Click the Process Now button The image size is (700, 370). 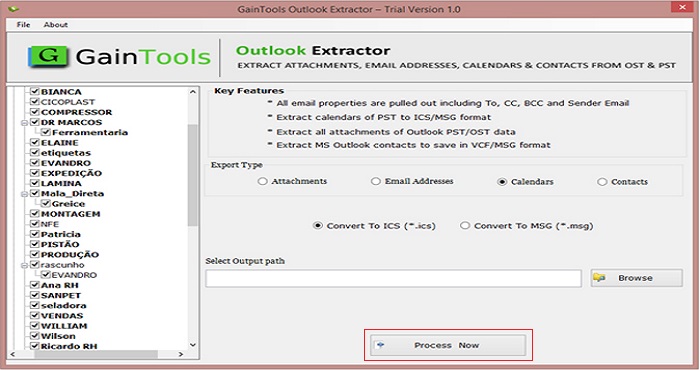point(448,345)
